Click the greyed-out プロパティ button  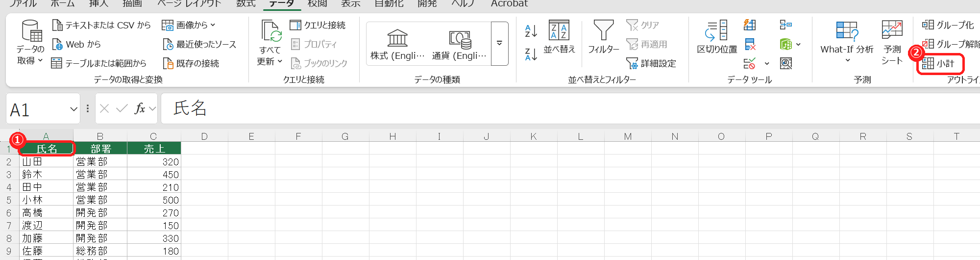coord(314,44)
